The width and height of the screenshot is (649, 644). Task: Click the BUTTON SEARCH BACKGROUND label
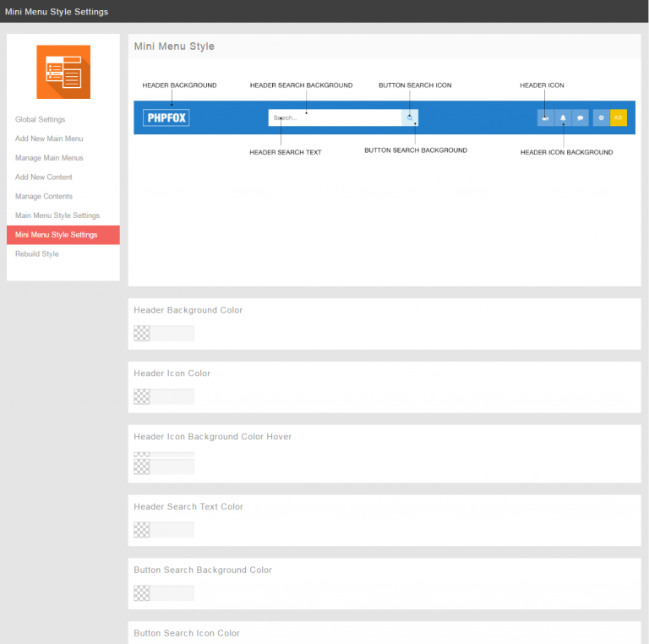tap(416, 150)
